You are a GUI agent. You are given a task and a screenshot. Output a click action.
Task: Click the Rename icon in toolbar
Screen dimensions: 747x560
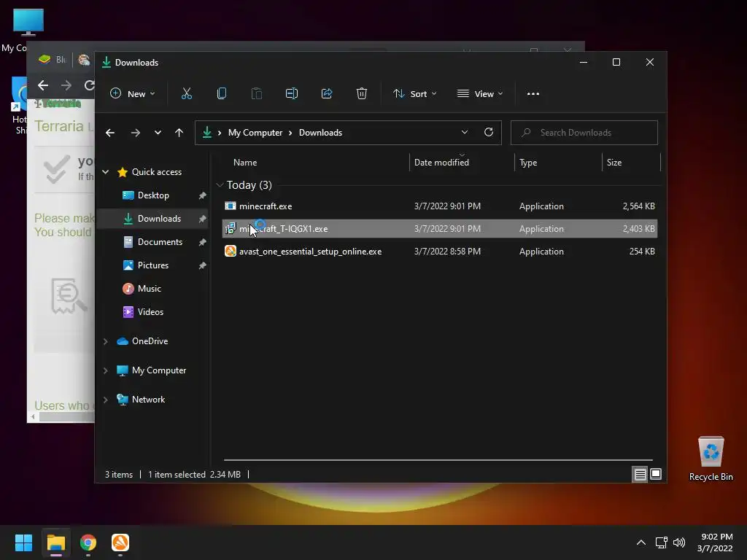click(292, 94)
